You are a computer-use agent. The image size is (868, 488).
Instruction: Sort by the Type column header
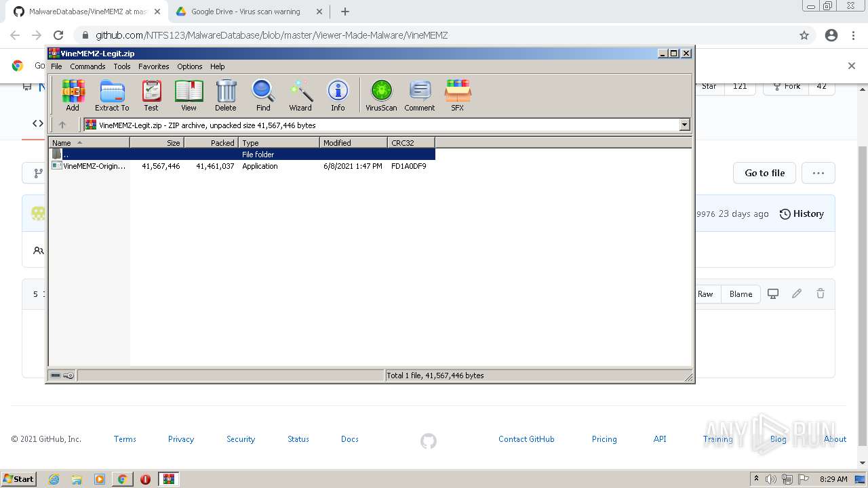[279, 142]
